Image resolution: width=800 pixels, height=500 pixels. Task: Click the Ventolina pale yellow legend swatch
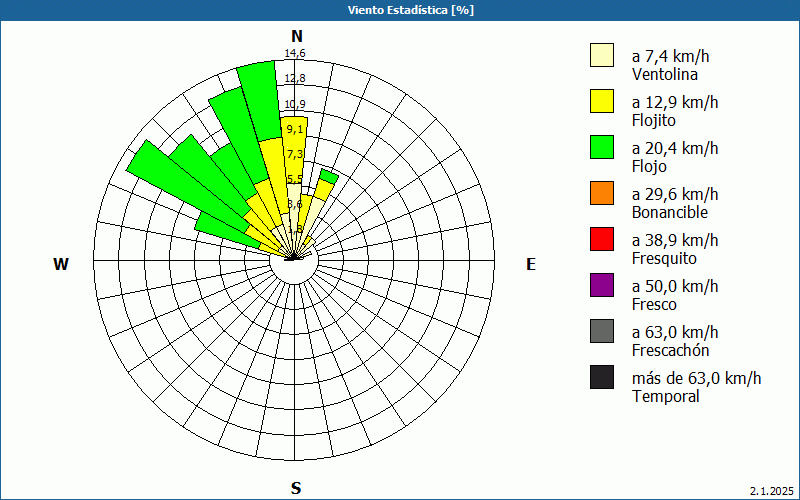(x=602, y=55)
